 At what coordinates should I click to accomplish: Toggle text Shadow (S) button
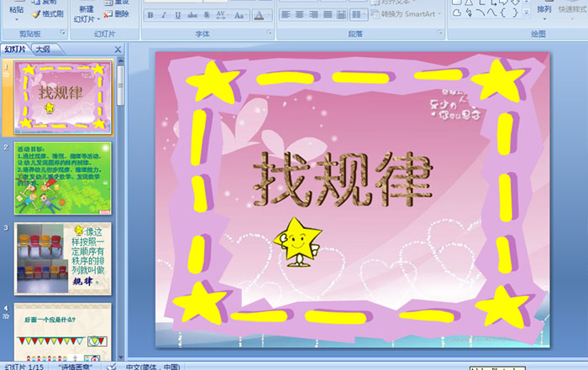207,15
